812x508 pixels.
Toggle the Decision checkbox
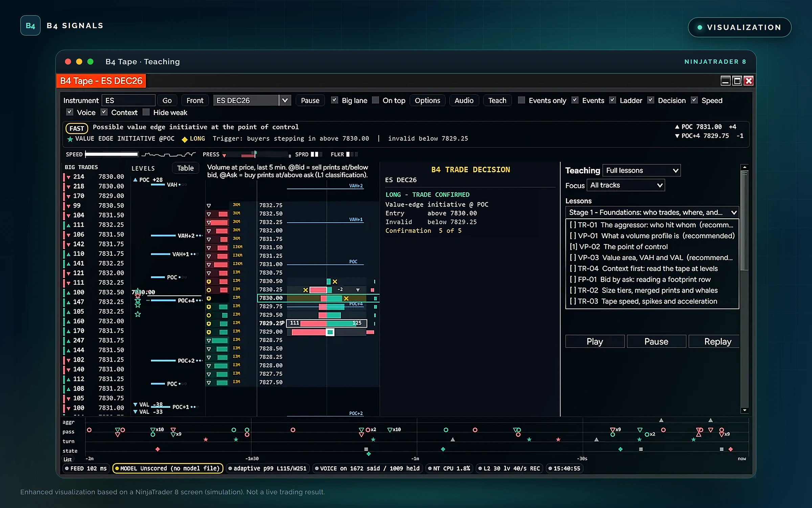pos(651,100)
